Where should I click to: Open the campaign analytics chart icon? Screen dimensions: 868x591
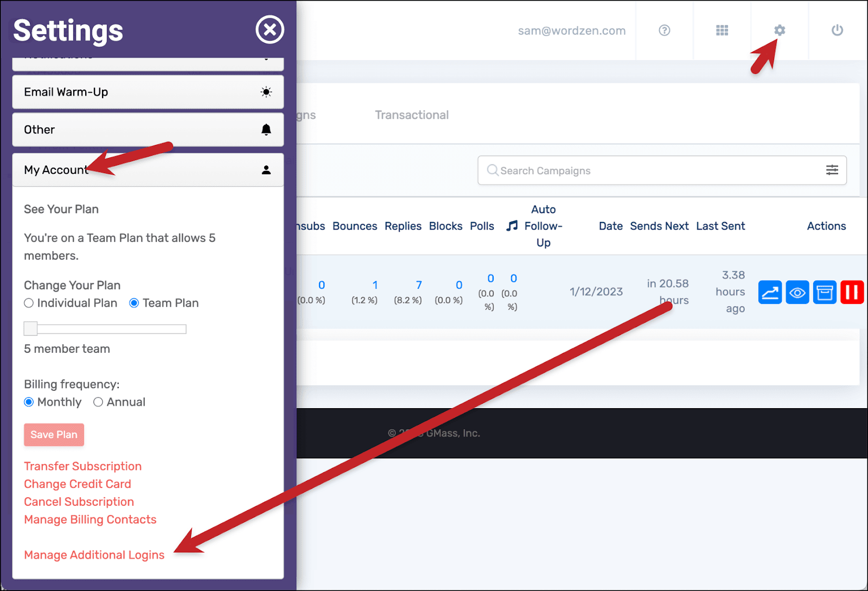pyautogui.click(x=770, y=293)
